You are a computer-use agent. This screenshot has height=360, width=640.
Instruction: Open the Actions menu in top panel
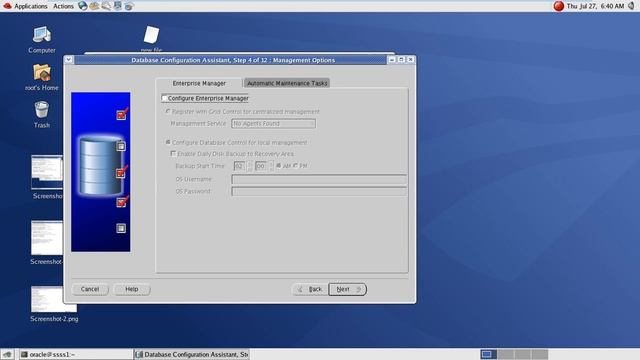[x=63, y=6]
